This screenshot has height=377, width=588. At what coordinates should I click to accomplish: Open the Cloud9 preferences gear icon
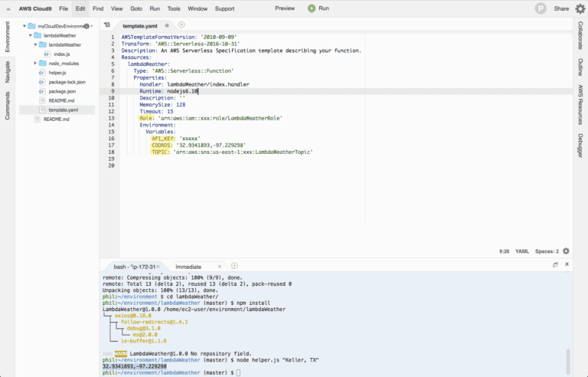point(580,8)
